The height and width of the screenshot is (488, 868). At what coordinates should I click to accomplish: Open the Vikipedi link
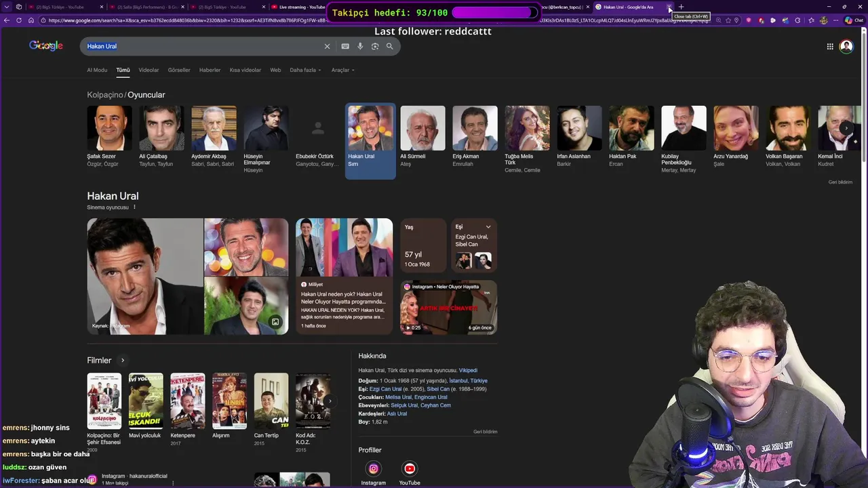point(468,371)
